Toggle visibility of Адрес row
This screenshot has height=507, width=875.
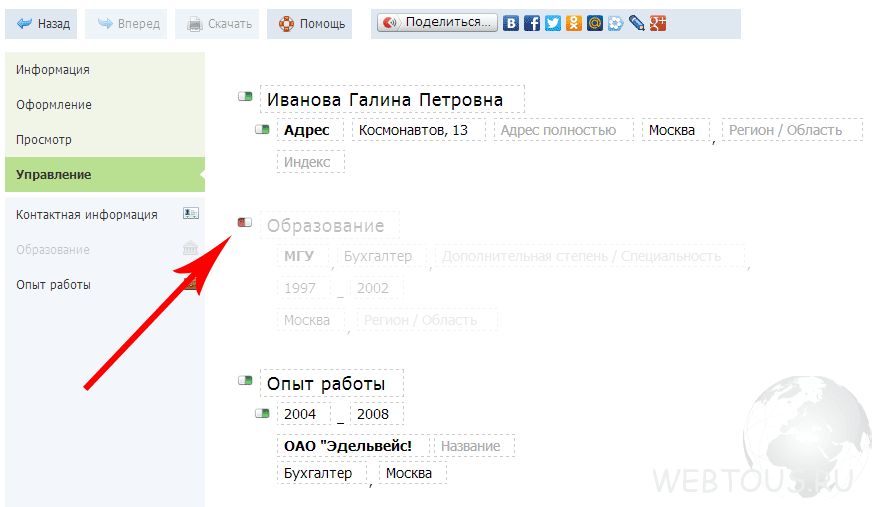coord(262,129)
